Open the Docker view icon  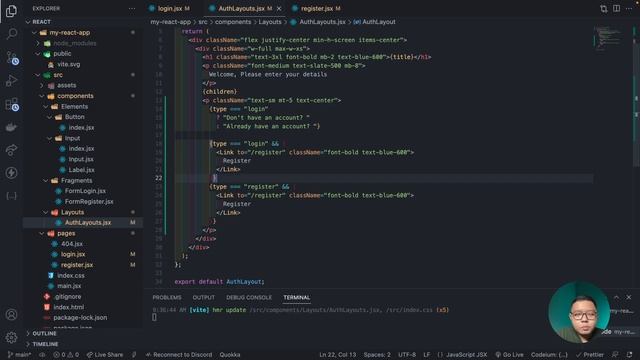coord(11,127)
